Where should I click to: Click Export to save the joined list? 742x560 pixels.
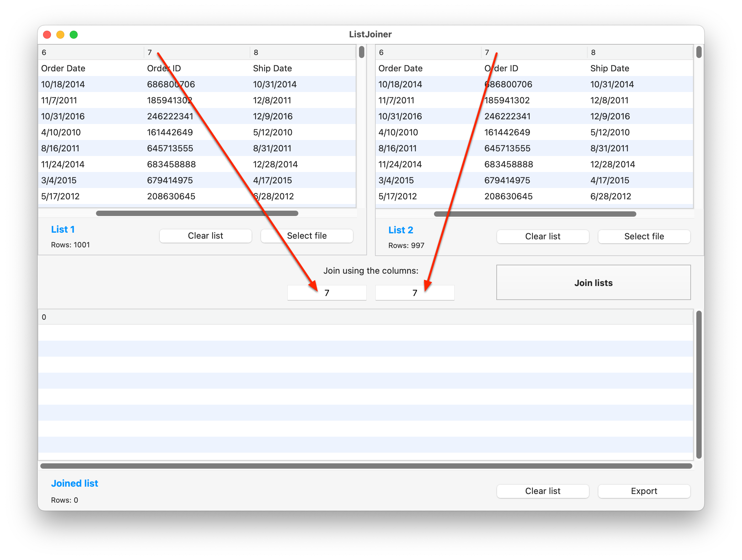644,491
